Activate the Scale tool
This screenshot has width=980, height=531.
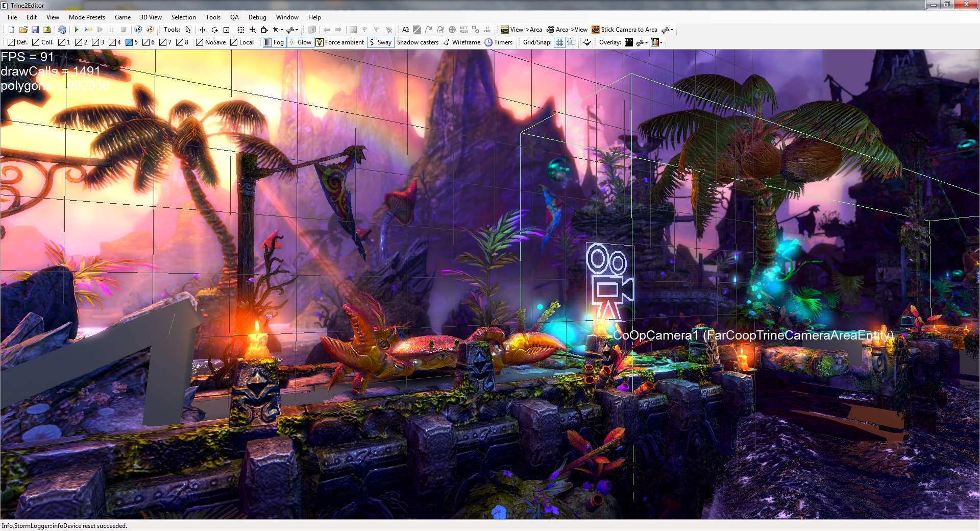(x=227, y=30)
